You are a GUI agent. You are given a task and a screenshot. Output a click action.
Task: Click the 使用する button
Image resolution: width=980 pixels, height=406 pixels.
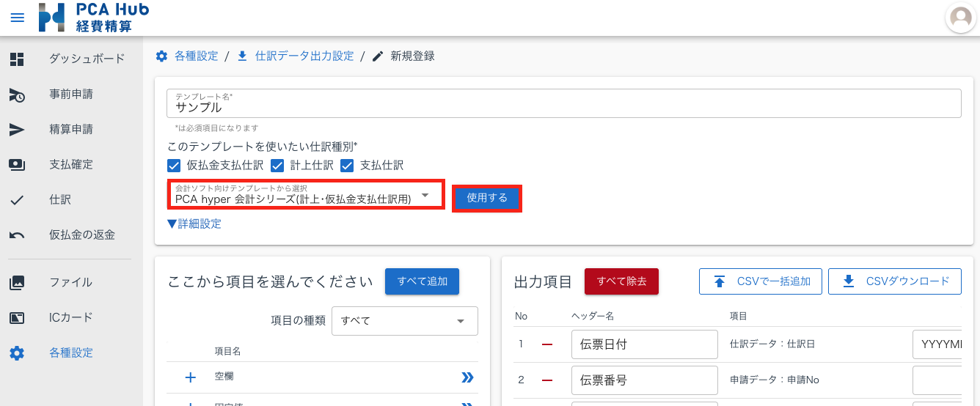point(487,199)
